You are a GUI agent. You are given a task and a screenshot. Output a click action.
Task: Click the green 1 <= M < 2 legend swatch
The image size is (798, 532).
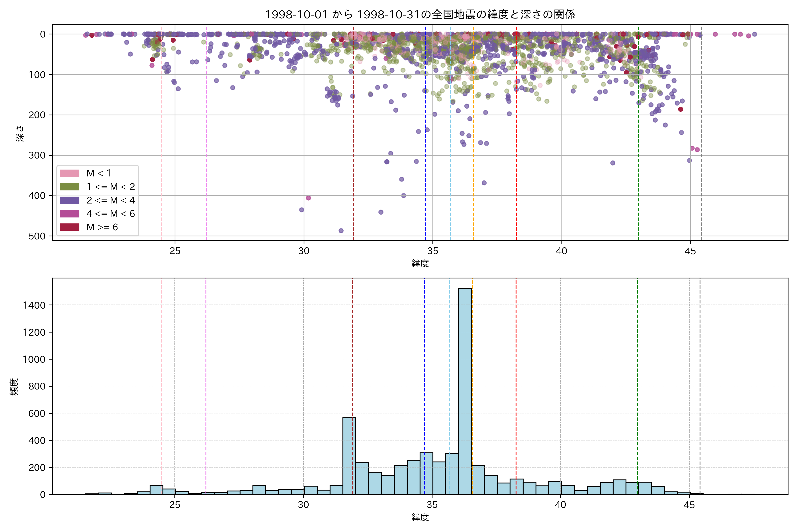coord(70,187)
